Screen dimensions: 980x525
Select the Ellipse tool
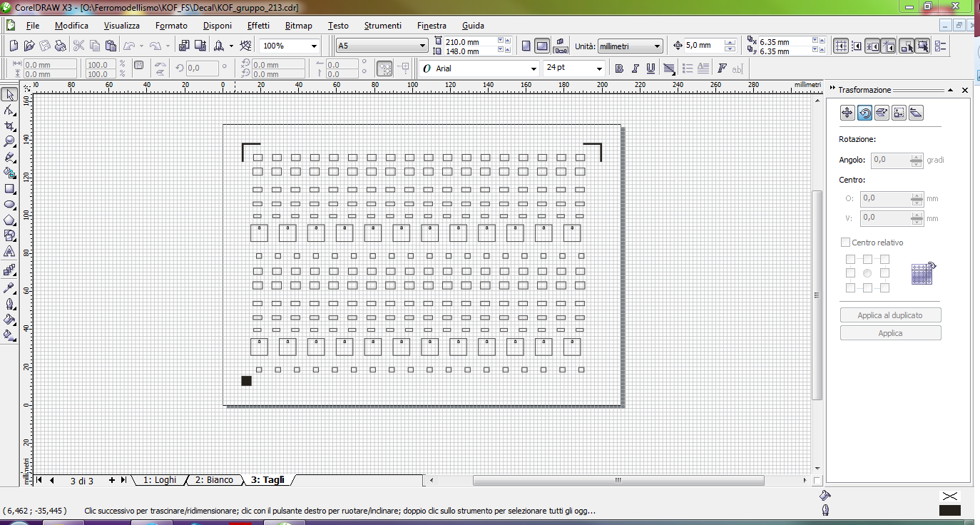(9, 205)
